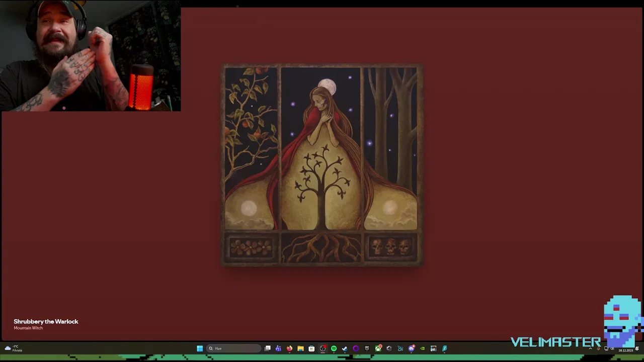Open the photo thumbnail app in taskbar
This screenshot has width=644, height=362.
[x=433, y=348]
